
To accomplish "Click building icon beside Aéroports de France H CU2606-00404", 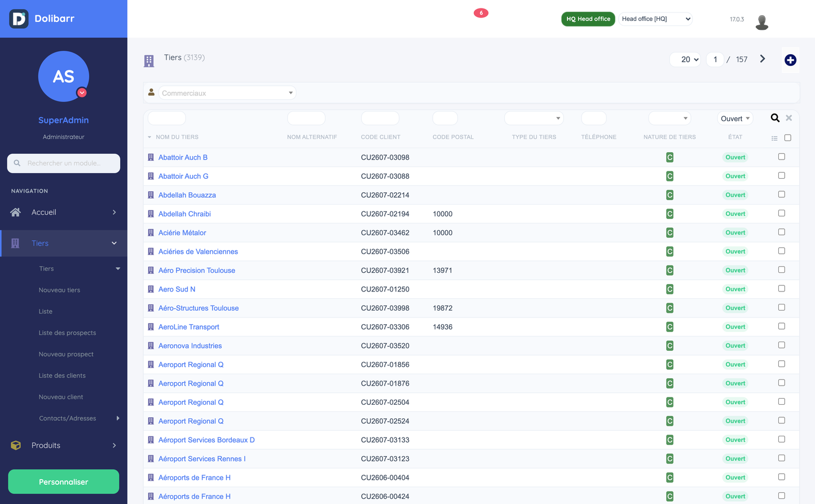I will point(151,478).
